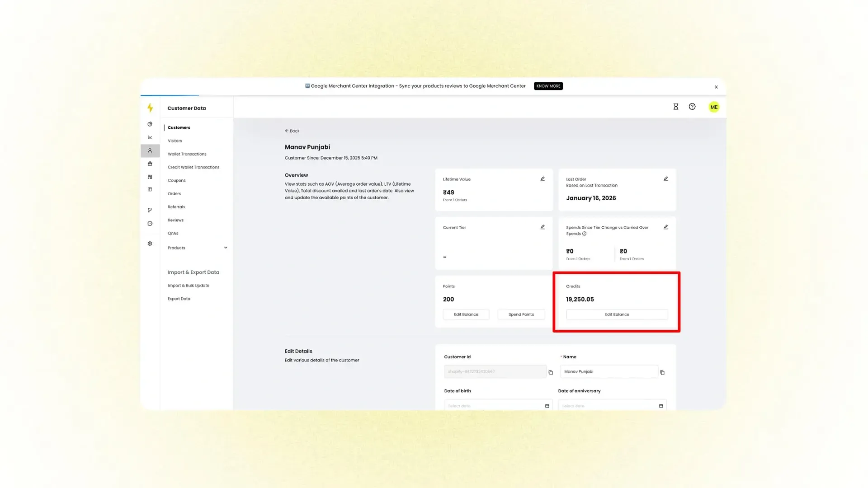Click the gift box rewards sidebar icon
The height and width of the screenshot is (488, 868).
tap(150, 164)
